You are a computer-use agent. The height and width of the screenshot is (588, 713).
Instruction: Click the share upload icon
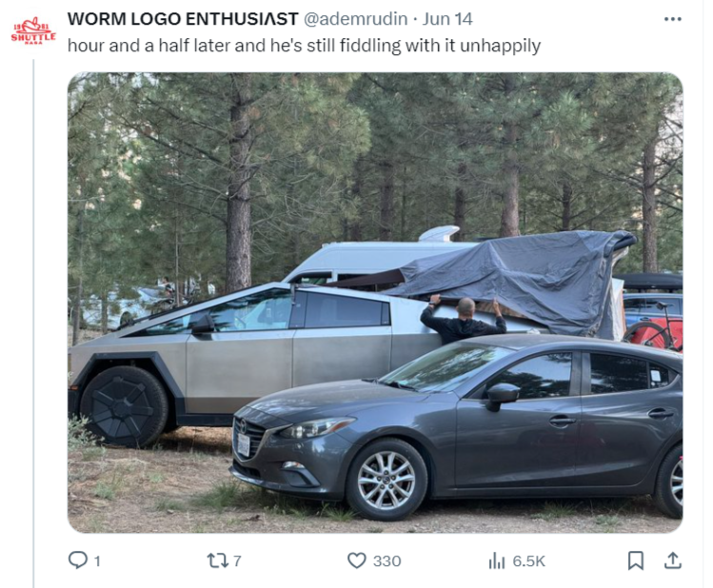coord(672,560)
